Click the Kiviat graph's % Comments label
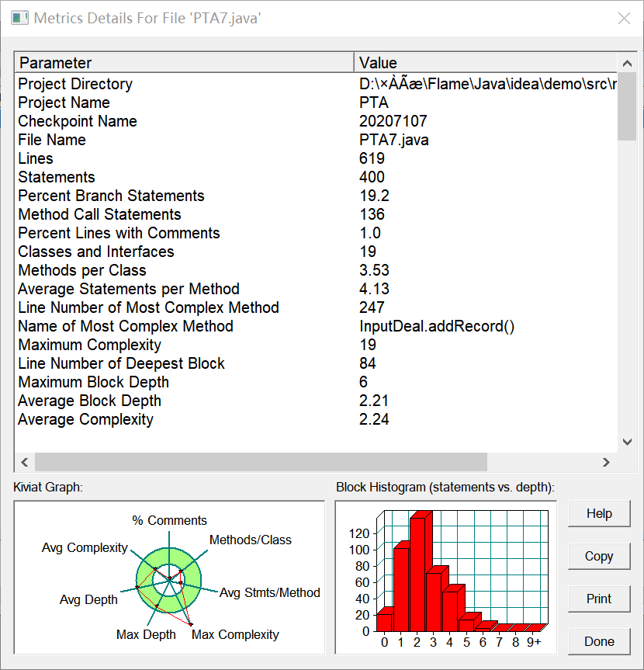The image size is (644, 670). (170, 520)
